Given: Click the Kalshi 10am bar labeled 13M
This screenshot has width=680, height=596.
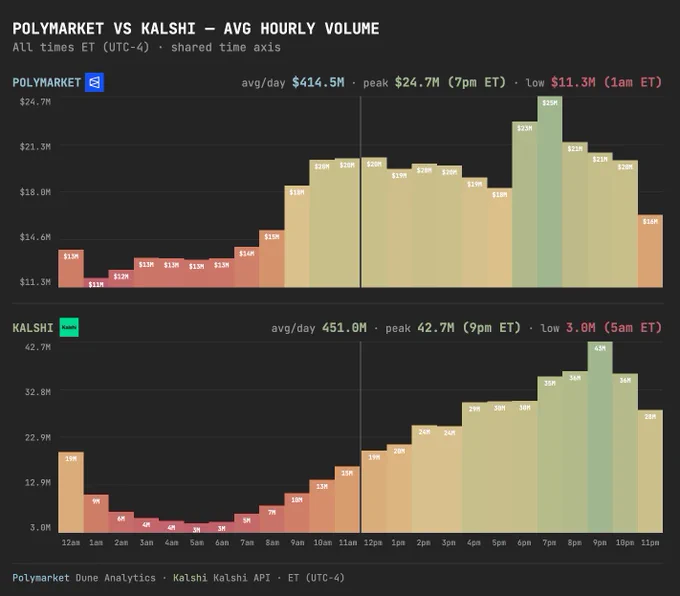Looking at the screenshot, I should point(322,506).
